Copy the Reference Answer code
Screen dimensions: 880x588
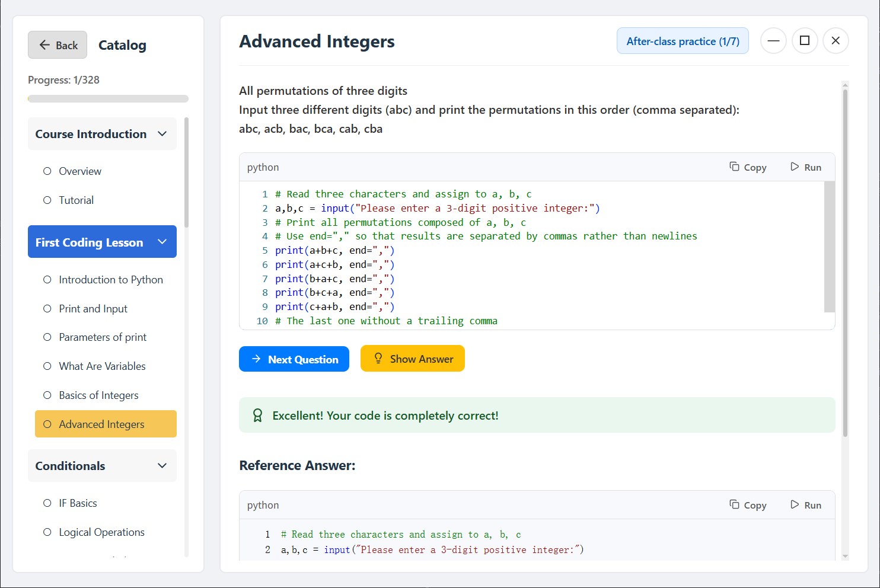coord(748,504)
